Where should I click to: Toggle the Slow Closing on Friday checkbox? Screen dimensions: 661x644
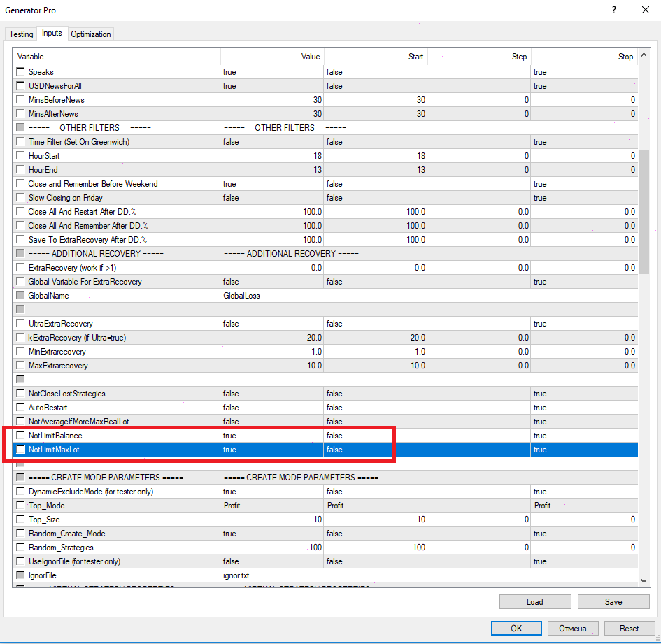pyautogui.click(x=20, y=197)
